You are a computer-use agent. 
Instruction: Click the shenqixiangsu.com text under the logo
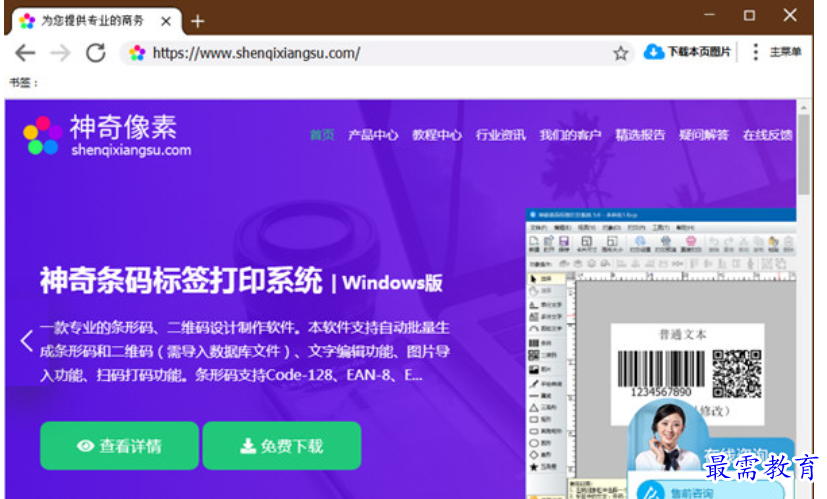point(131,150)
